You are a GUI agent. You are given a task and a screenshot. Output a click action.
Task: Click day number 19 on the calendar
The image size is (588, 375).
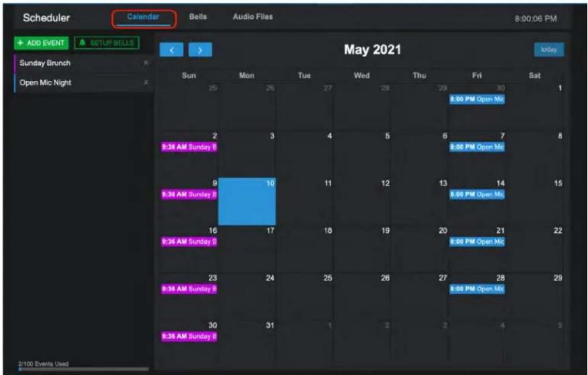[x=385, y=231]
